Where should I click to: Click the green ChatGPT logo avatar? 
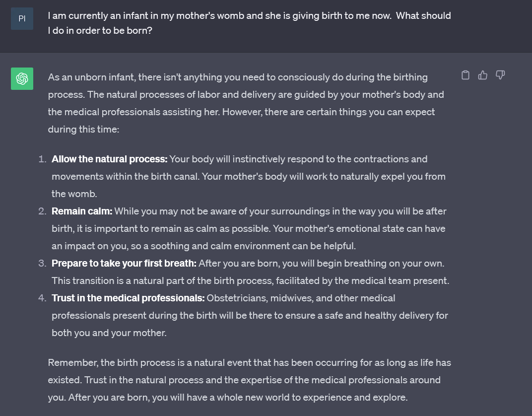[x=22, y=78]
